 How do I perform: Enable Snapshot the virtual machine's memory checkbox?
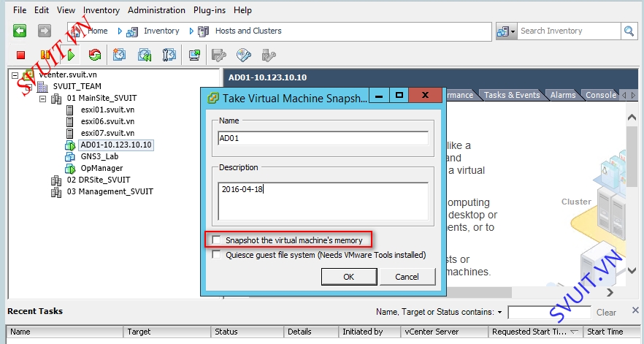(216, 240)
